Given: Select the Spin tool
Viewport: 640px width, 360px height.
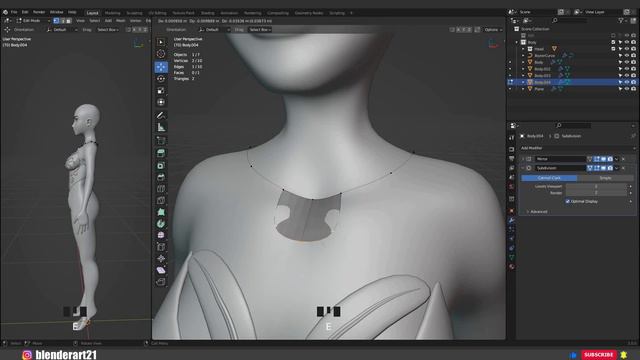Looking at the screenshot, I should click(161, 224).
